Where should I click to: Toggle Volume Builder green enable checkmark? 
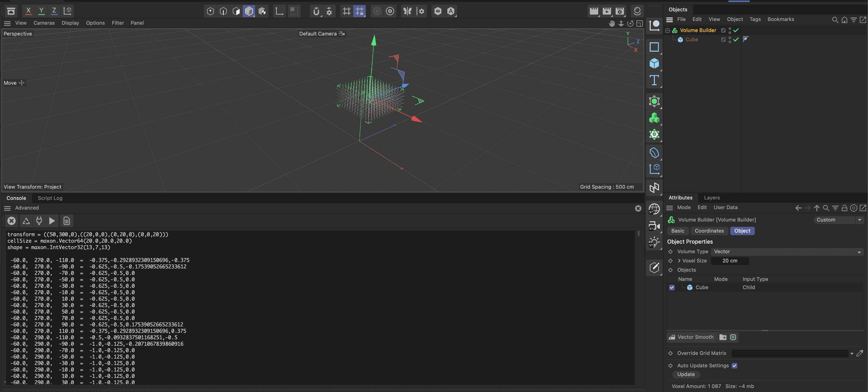tap(736, 30)
